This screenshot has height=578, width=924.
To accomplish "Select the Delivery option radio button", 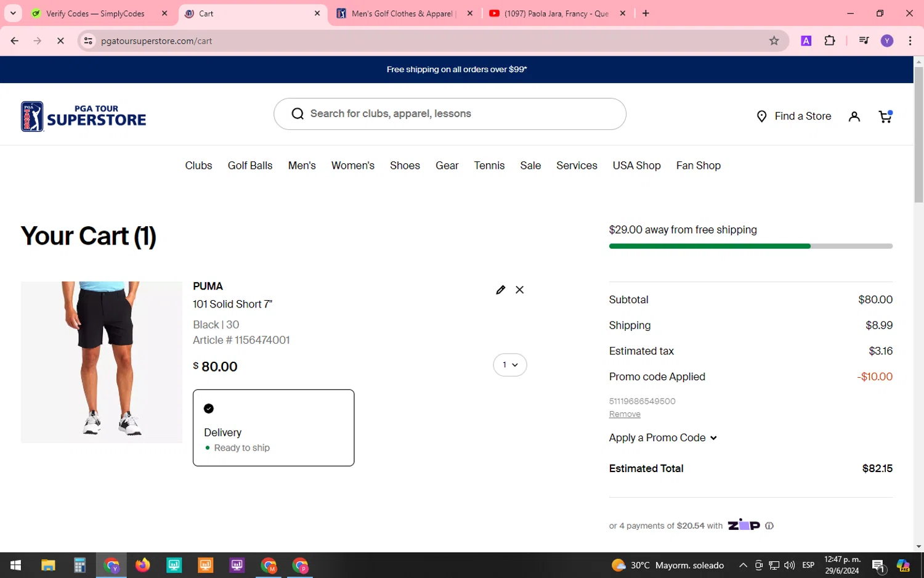I will [x=209, y=409].
